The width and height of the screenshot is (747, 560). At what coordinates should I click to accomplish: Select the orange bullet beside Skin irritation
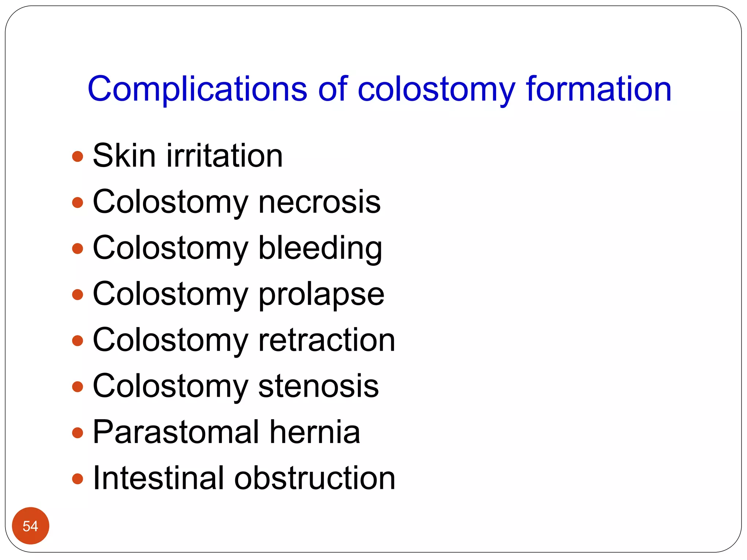pos(78,157)
